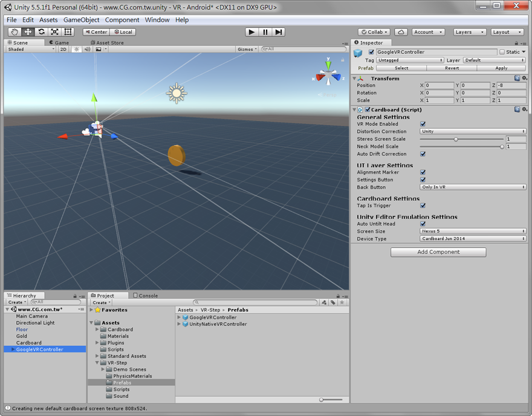Select the Rect Transform tool
Image resolution: width=532 pixels, height=416 pixels.
[68, 32]
